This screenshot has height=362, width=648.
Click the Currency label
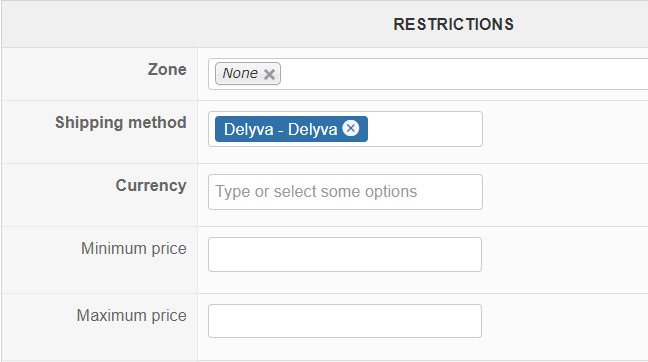click(151, 186)
